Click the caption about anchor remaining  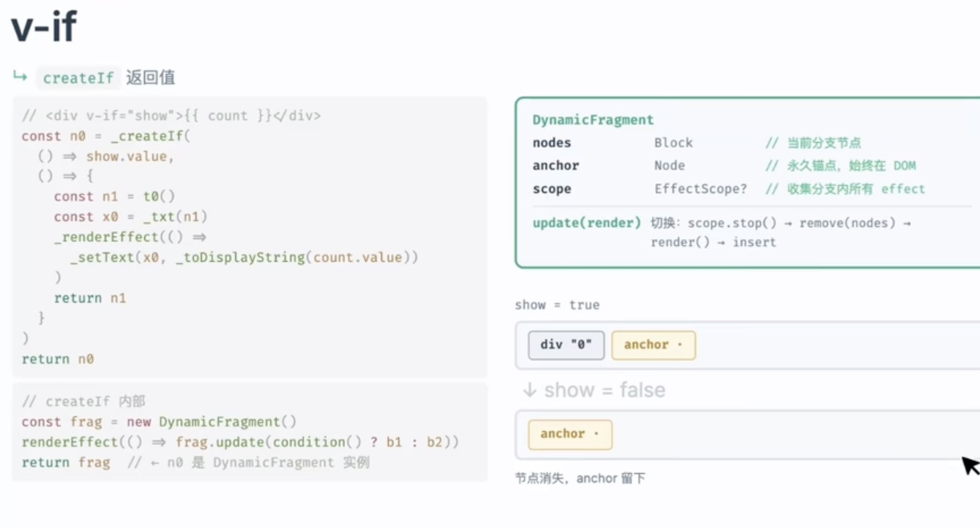pyautogui.click(x=580, y=478)
